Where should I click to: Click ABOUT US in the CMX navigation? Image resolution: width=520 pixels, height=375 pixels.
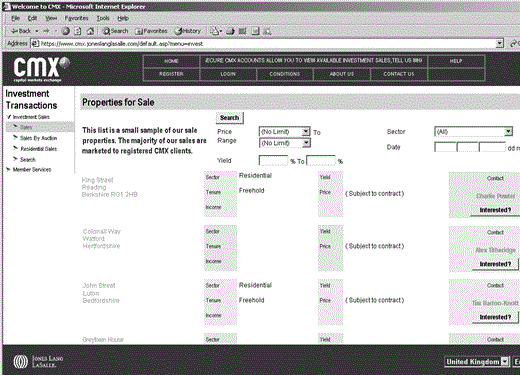(x=342, y=74)
